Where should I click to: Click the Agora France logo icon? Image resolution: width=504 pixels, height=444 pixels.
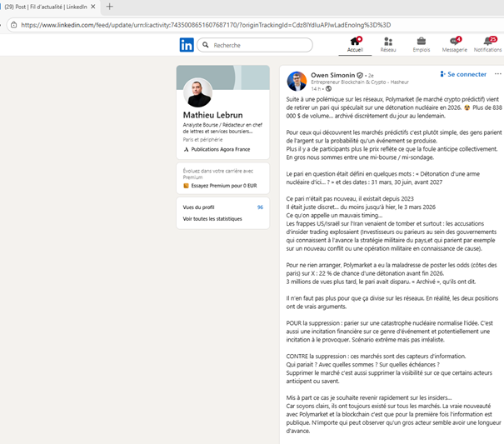click(x=186, y=149)
